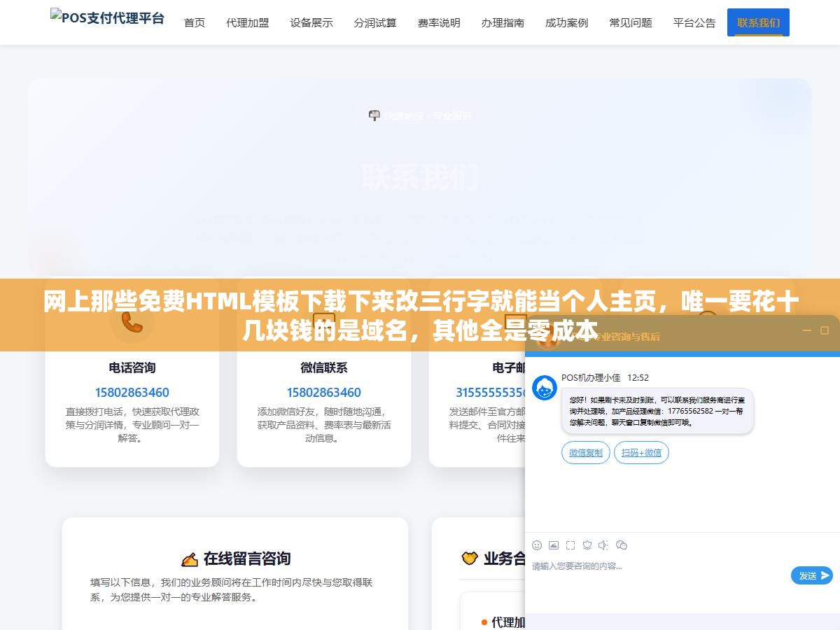Viewport: 840px width, 630px height.
Task: Click the agent name POS机办理小佳
Action: [x=591, y=378]
